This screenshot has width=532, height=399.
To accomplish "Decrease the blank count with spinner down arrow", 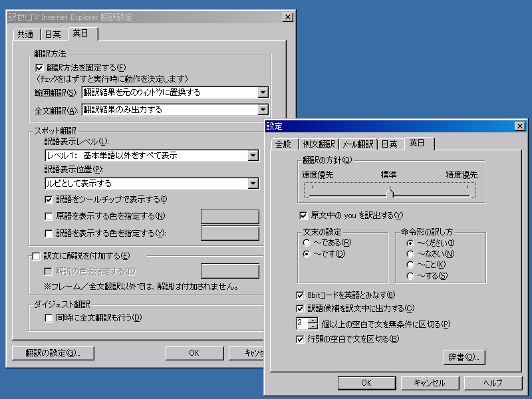I will point(313,326).
